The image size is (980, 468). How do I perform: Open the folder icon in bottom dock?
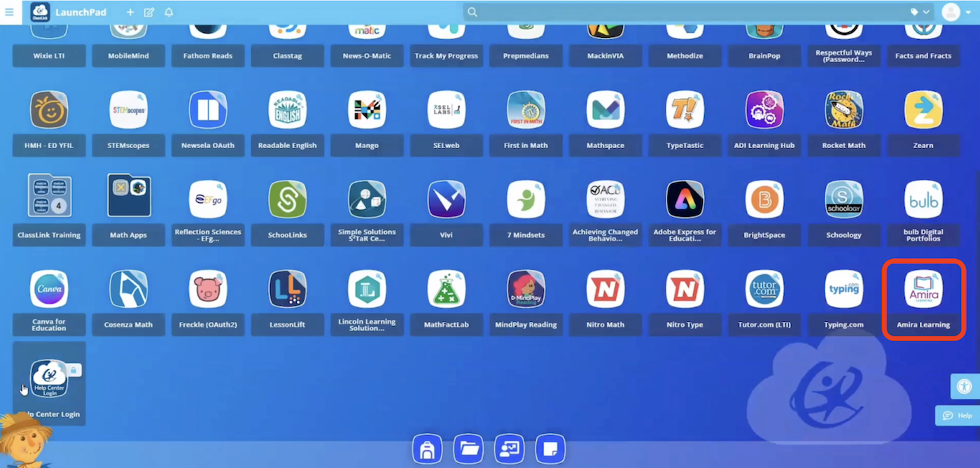tap(468, 449)
